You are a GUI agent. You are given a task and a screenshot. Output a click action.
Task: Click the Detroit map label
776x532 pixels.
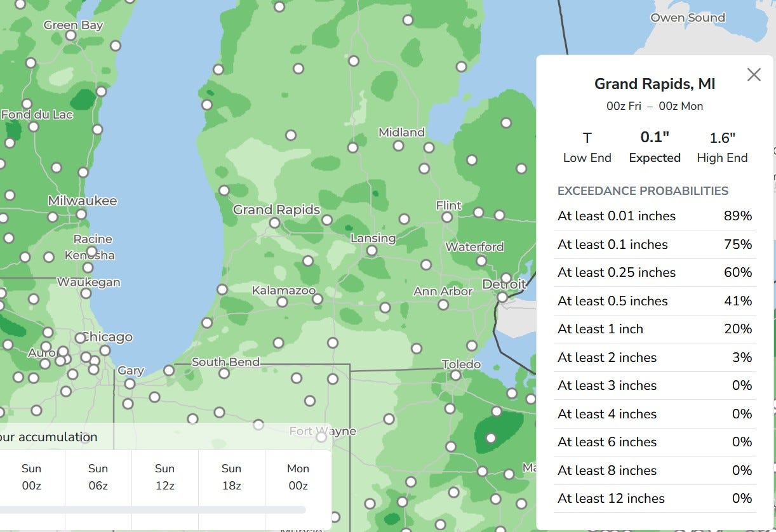pyautogui.click(x=504, y=284)
